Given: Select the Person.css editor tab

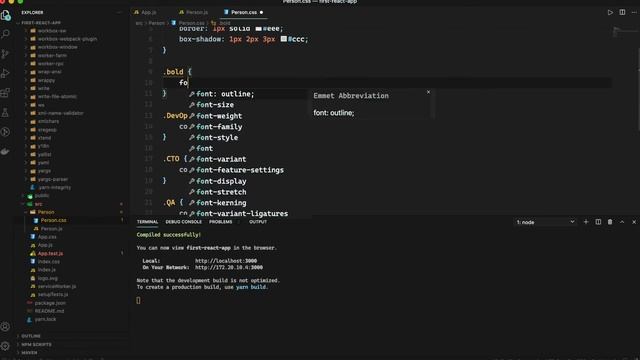Looking at the screenshot, I should (x=244, y=12).
